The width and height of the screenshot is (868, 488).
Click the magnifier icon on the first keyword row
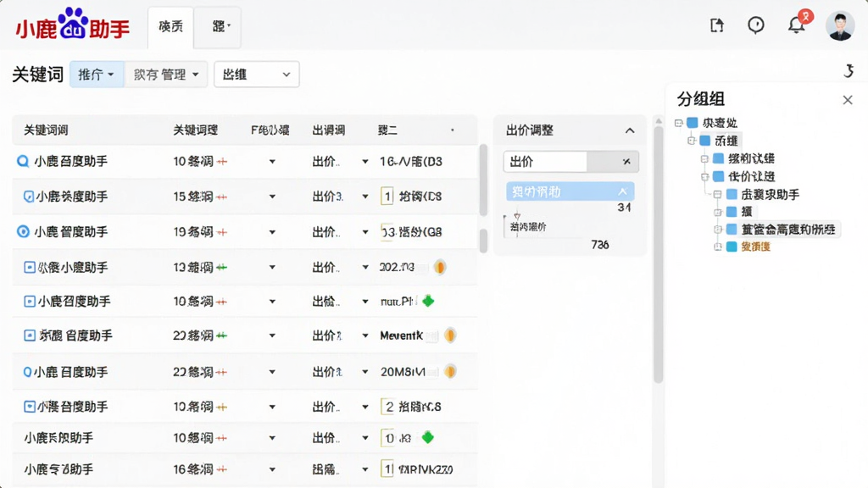pyautogui.click(x=23, y=161)
